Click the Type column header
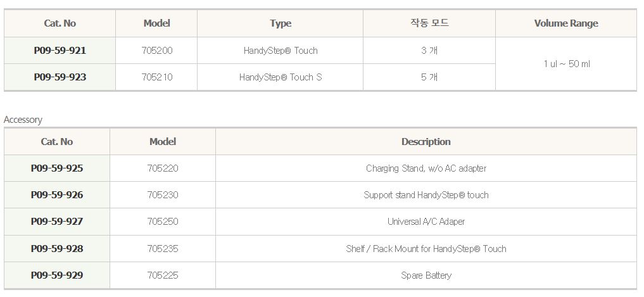 (x=281, y=23)
